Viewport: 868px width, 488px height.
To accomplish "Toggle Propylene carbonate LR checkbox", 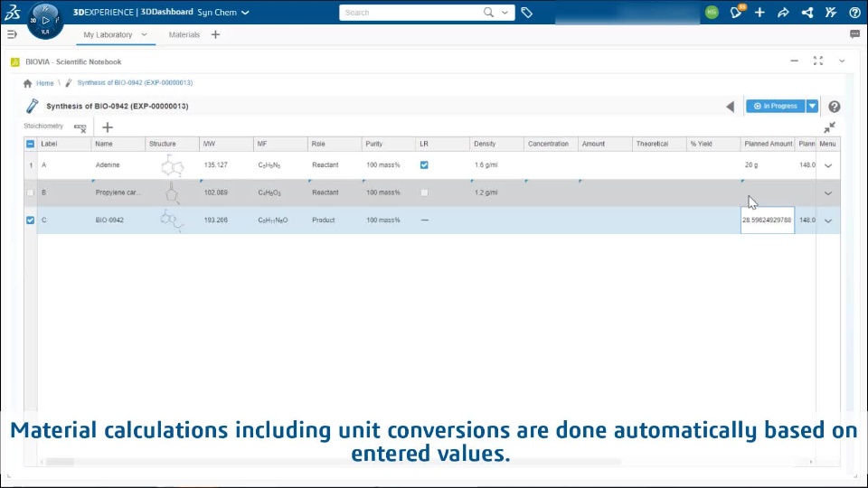I will point(424,192).
